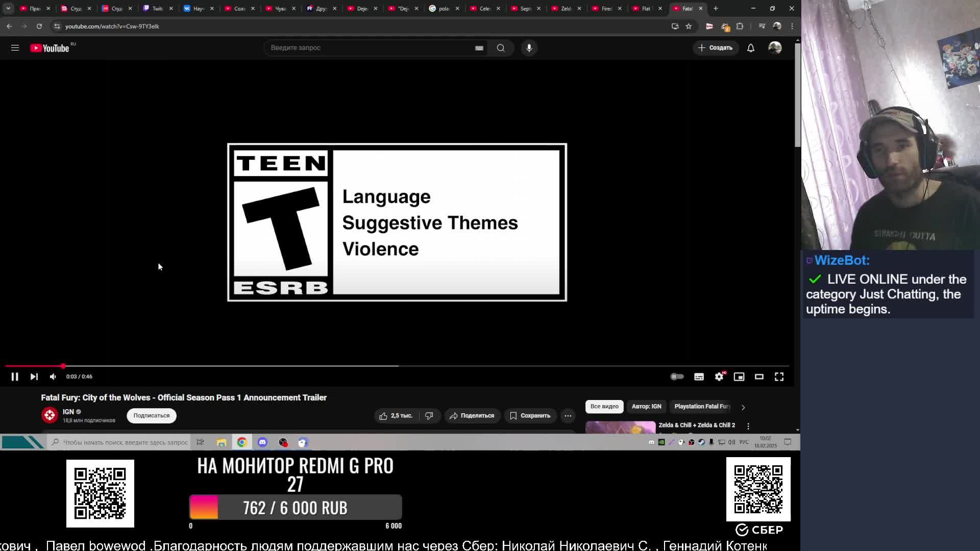Open the Создать create menu
The height and width of the screenshot is (551, 980).
click(715, 47)
